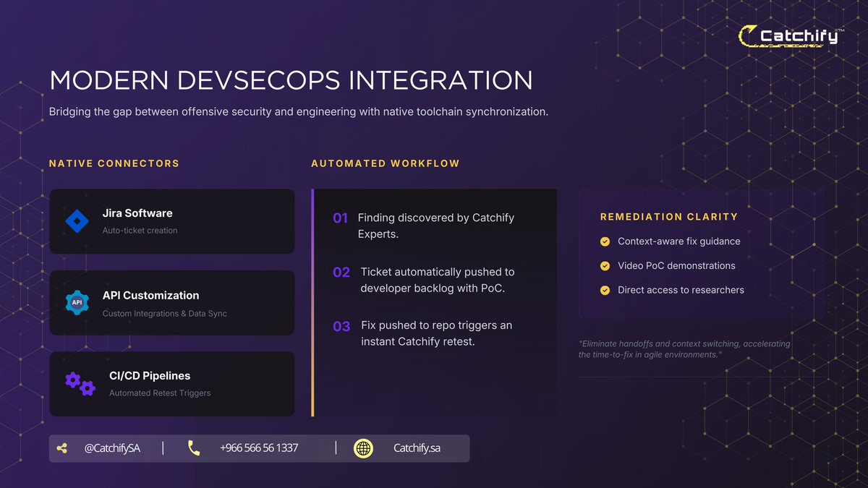Click the share icon beside @CatchifySA

[x=61, y=448]
